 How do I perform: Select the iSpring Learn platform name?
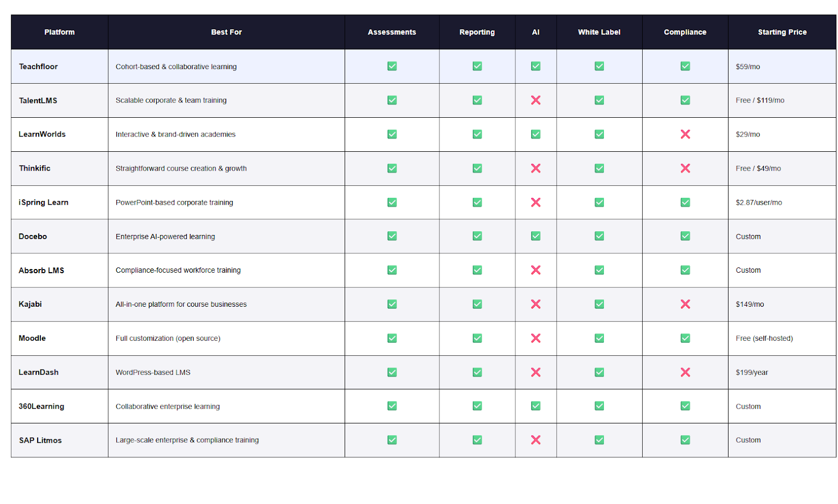pos(43,203)
